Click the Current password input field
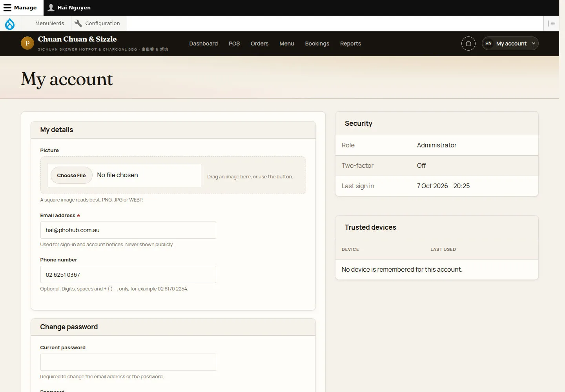The image size is (565, 392). 128,362
